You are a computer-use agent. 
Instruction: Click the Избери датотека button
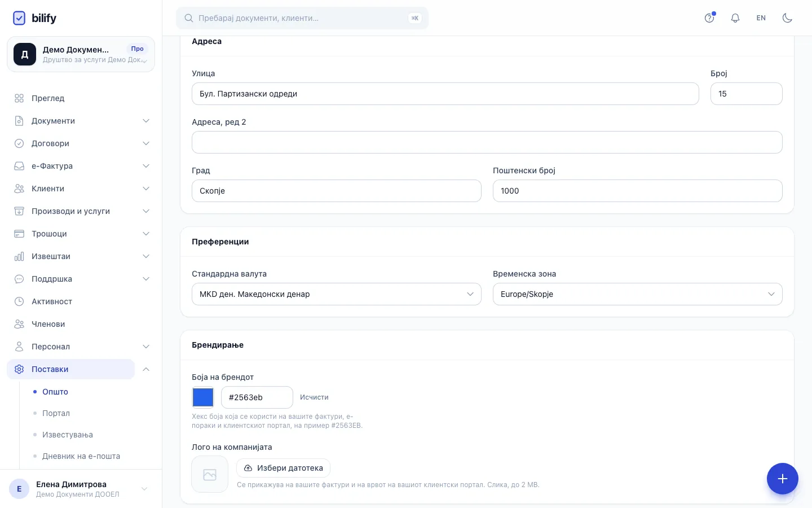click(x=283, y=468)
